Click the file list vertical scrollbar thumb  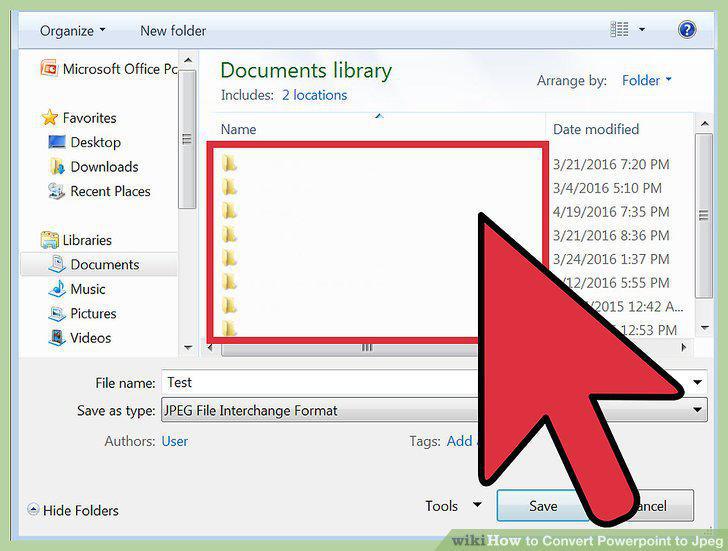704,216
